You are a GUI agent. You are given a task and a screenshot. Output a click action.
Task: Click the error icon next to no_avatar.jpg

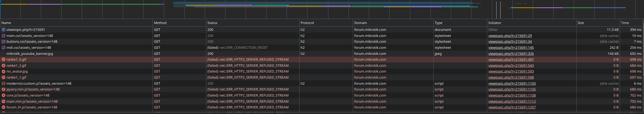pyautogui.click(x=4, y=72)
